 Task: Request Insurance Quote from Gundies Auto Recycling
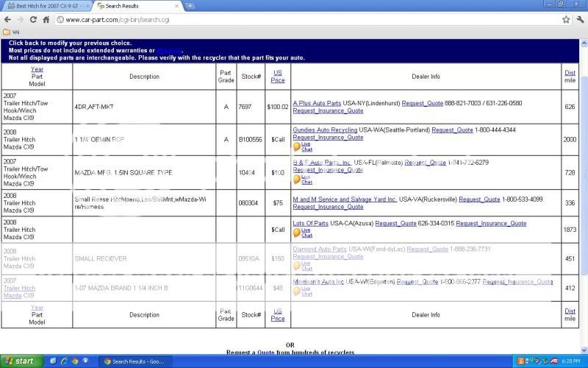pos(328,138)
